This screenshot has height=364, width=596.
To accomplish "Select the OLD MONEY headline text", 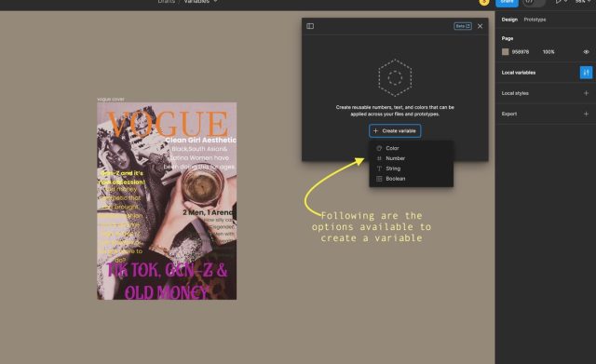I will click(x=167, y=292).
